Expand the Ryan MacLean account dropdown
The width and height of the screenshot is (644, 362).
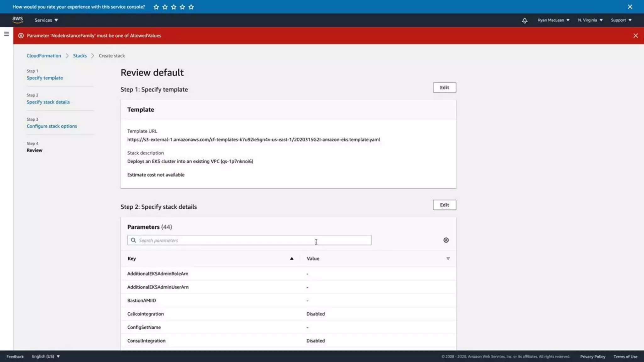point(553,20)
